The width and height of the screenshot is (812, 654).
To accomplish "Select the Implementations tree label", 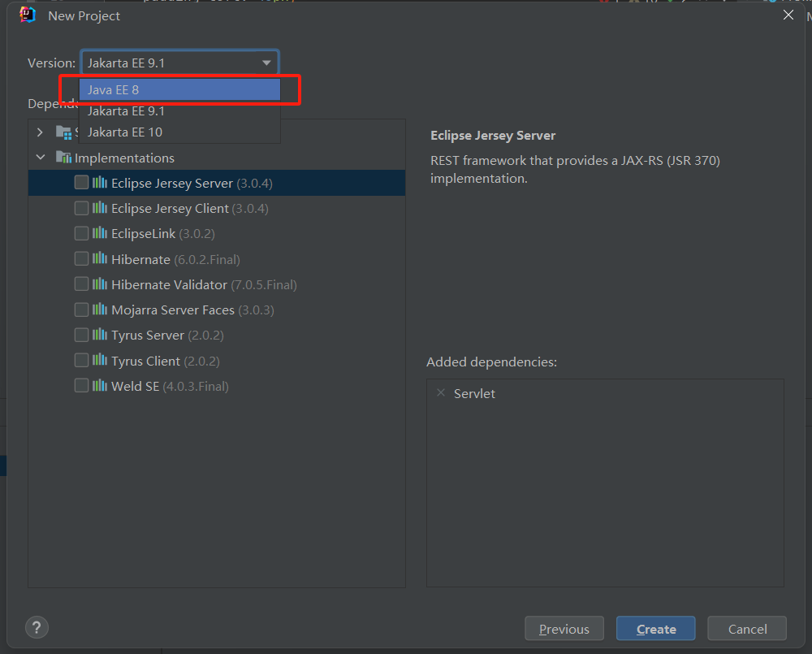I will click(124, 158).
